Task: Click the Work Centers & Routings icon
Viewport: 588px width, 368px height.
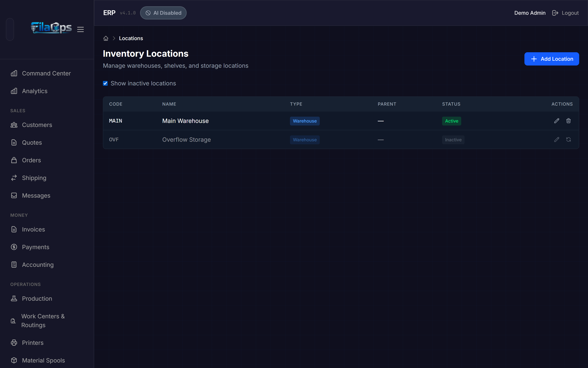Action: [x=13, y=321]
